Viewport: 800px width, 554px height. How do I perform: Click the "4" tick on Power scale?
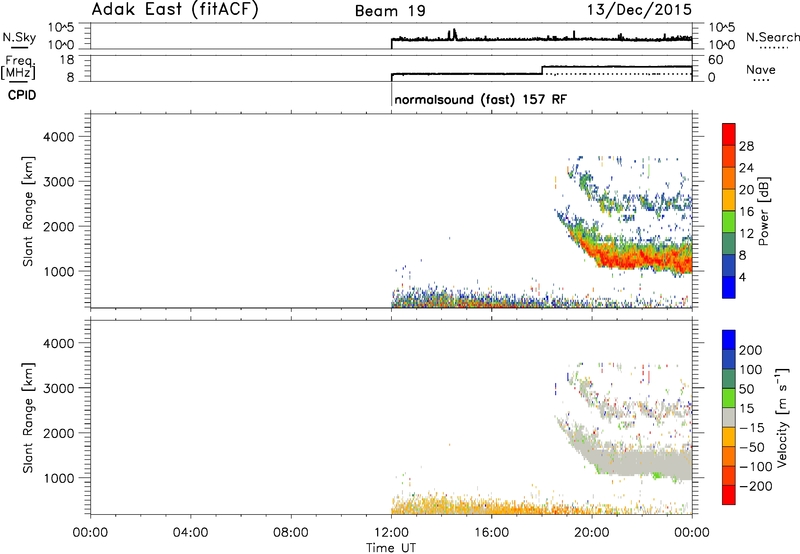[x=743, y=277]
